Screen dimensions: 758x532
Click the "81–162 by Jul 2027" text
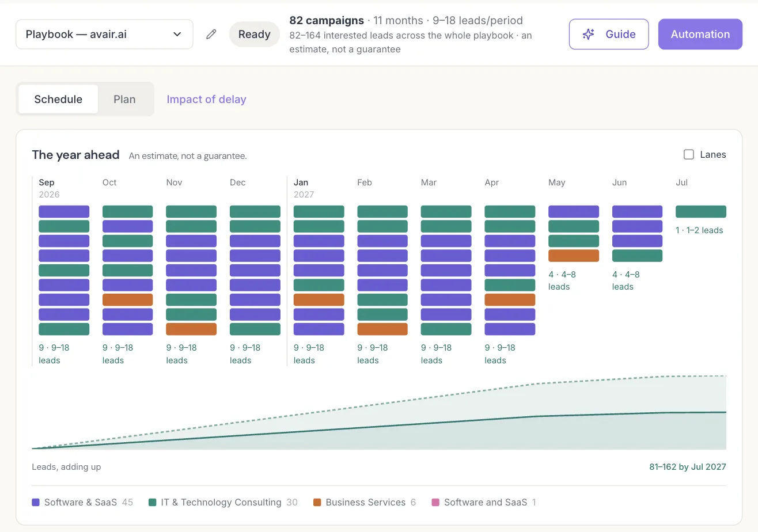[x=688, y=467]
